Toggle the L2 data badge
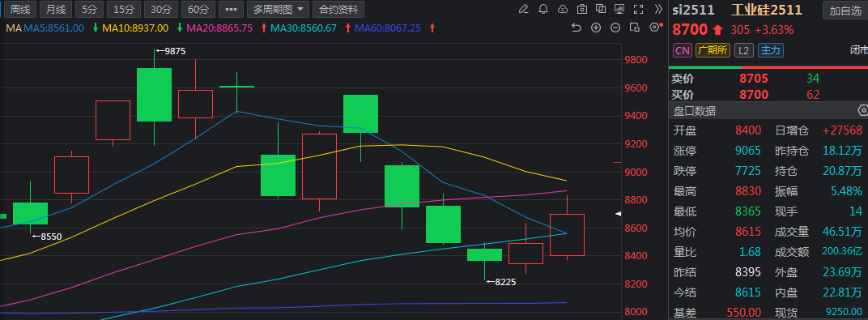 click(x=744, y=50)
